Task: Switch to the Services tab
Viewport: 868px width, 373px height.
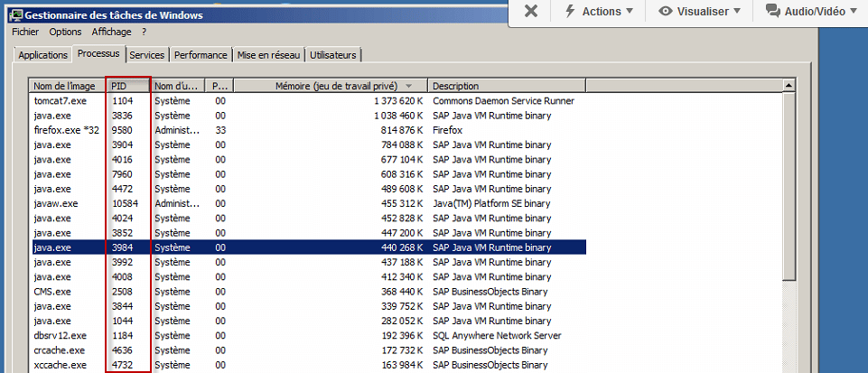Action: pos(146,55)
